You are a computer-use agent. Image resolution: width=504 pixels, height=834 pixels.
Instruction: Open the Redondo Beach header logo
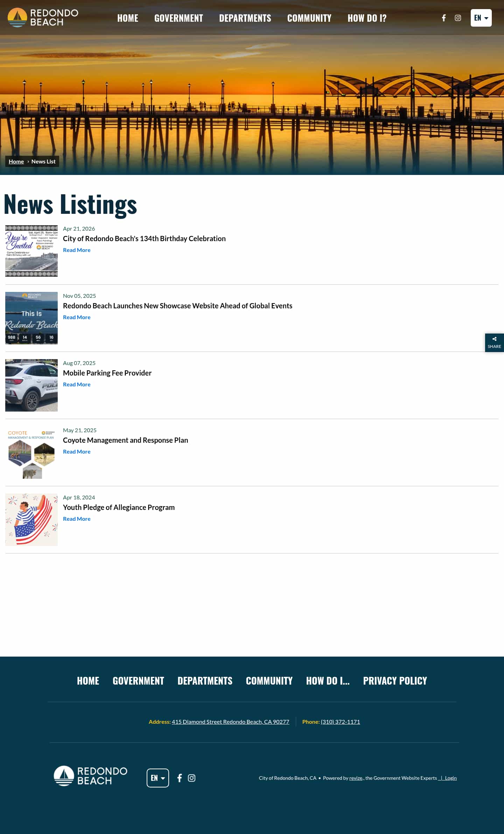pos(43,17)
